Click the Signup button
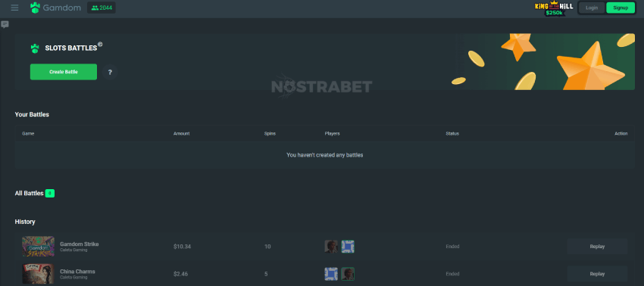Viewport: 644px width, 286px height. pyautogui.click(x=621, y=8)
